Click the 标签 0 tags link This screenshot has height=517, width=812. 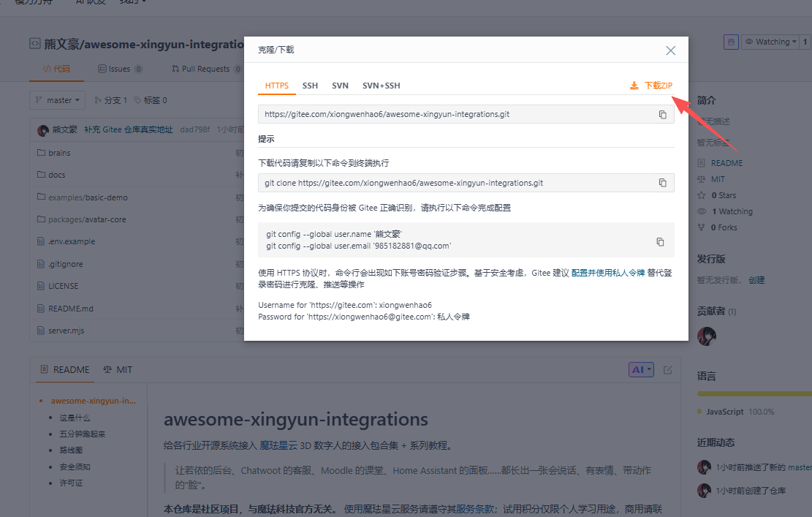pyautogui.click(x=151, y=100)
